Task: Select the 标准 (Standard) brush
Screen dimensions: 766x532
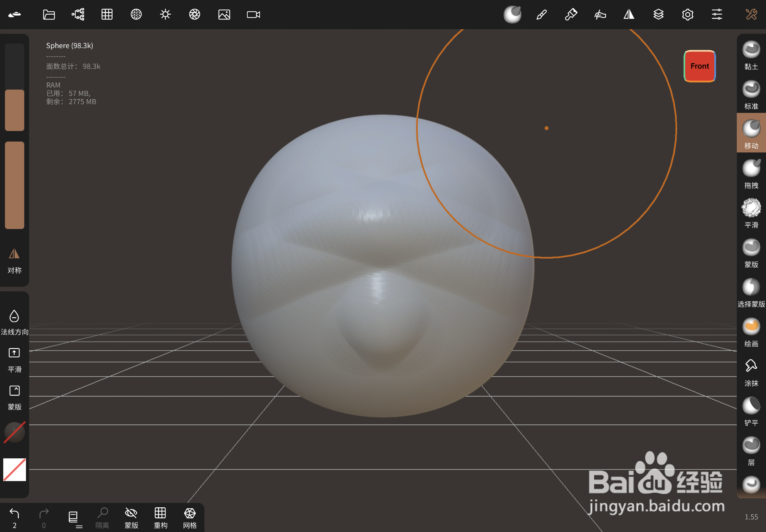Action: click(751, 89)
